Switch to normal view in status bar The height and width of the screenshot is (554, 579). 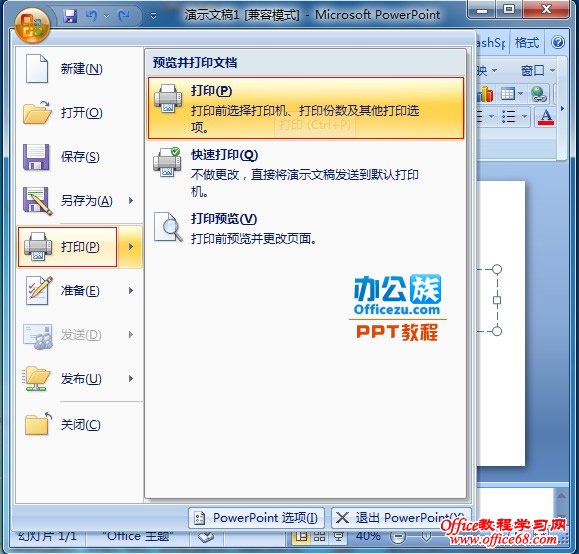301,537
